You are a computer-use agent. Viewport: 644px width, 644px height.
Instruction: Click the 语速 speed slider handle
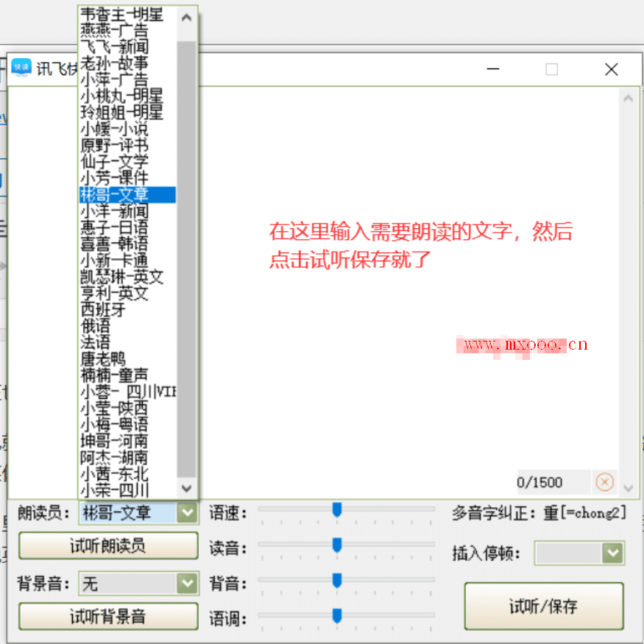pos(337,510)
